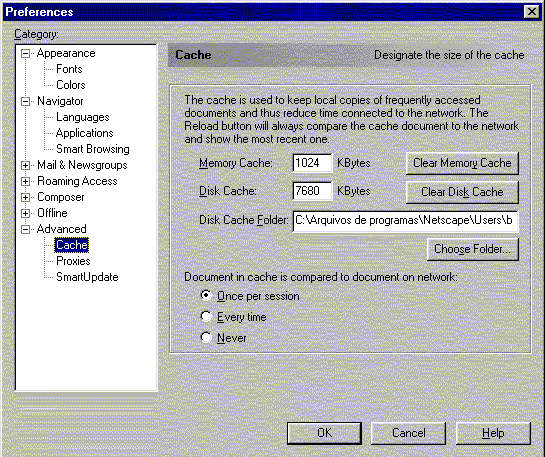Open the Proxies preferences
This screenshot has width=545, height=457.
73,261
